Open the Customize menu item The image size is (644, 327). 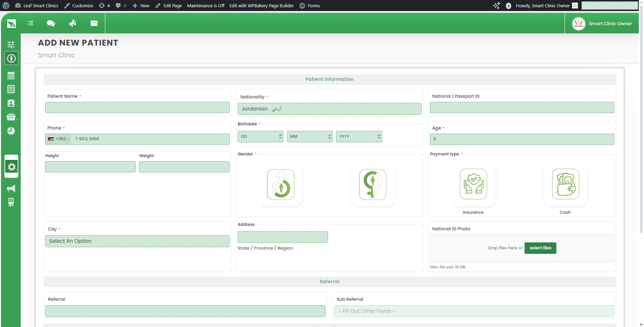(x=79, y=6)
